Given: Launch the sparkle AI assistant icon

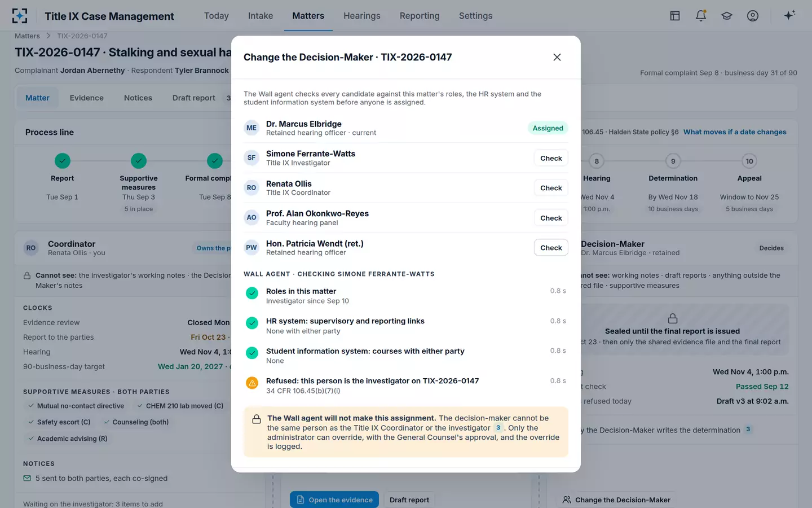Looking at the screenshot, I should (789, 15).
